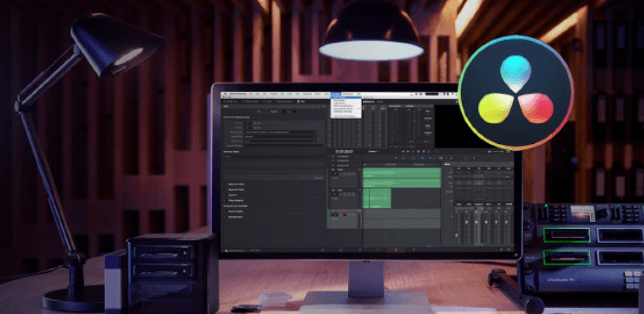644x314 pixels.
Task: Toggle the first red-marked item in lower list
Action: (226, 184)
